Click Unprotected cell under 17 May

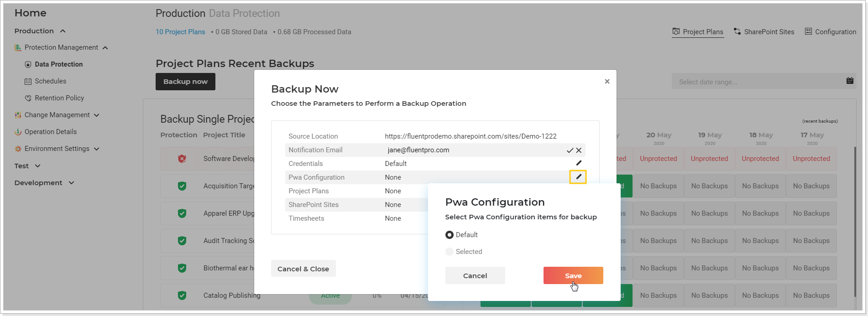[811, 159]
